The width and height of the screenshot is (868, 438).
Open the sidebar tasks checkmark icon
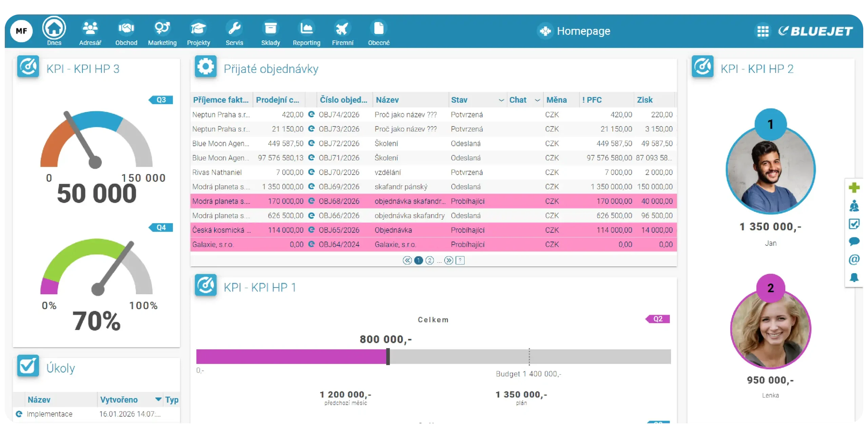point(854,224)
